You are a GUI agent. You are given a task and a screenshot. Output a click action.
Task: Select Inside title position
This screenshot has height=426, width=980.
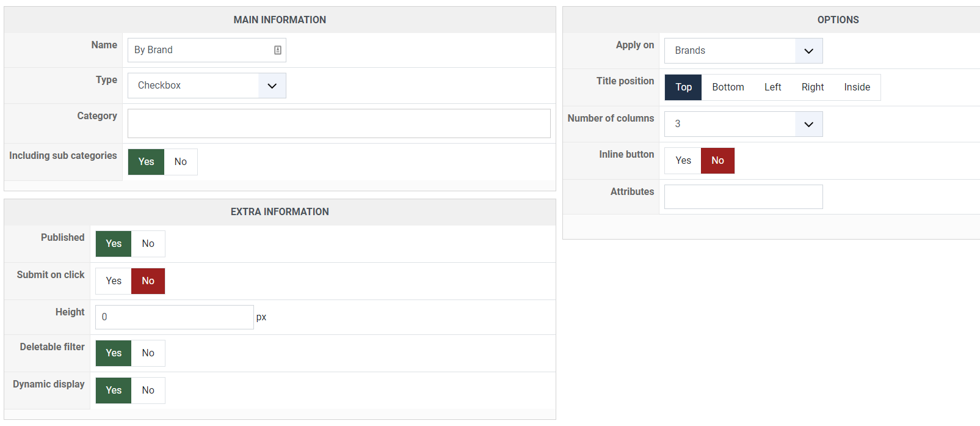pos(857,87)
